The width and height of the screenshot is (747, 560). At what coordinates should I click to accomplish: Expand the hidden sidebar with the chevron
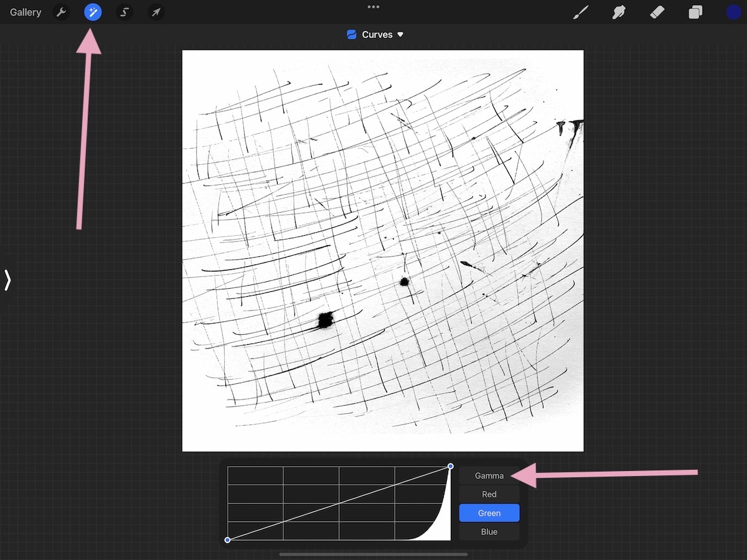coord(7,280)
